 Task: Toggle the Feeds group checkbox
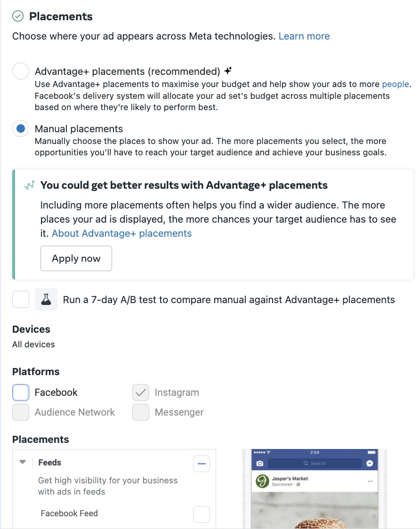(202, 464)
